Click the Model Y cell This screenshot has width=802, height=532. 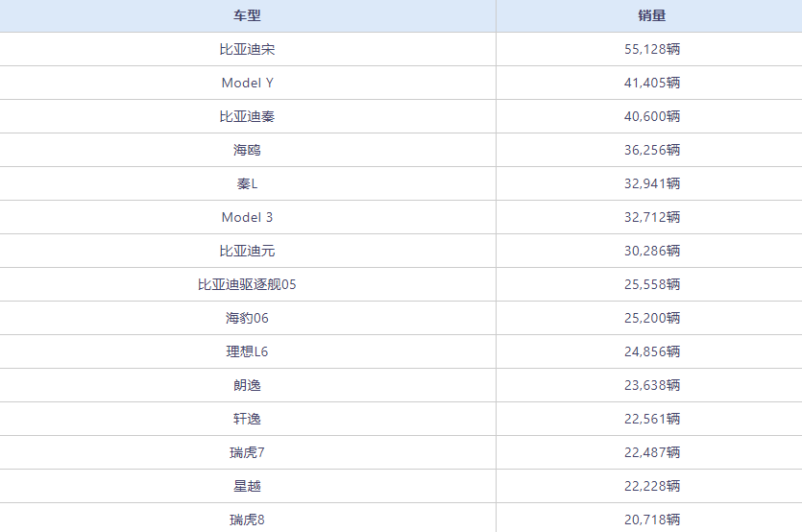247,83
